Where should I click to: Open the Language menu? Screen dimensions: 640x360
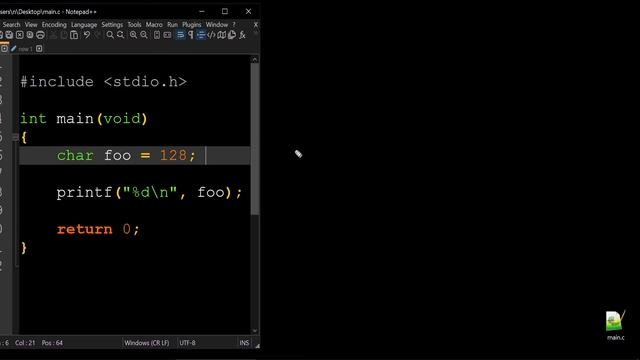84,24
